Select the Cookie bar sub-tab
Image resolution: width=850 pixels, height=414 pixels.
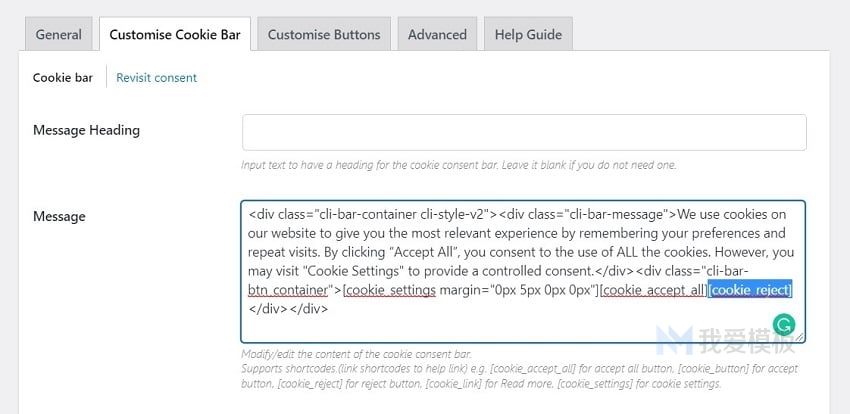click(x=63, y=77)
